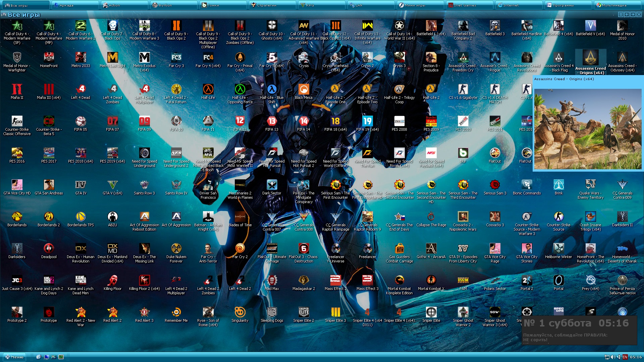Launch Dark Sector icon
The width and height of the screenshot is (644, 362).
272,187
